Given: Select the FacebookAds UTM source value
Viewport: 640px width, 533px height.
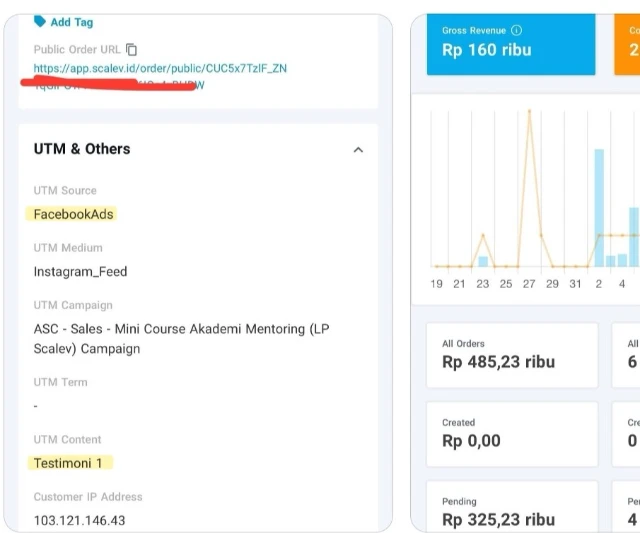Looking at the screenshot, I should pyautogui.click(x=74, y=214).
